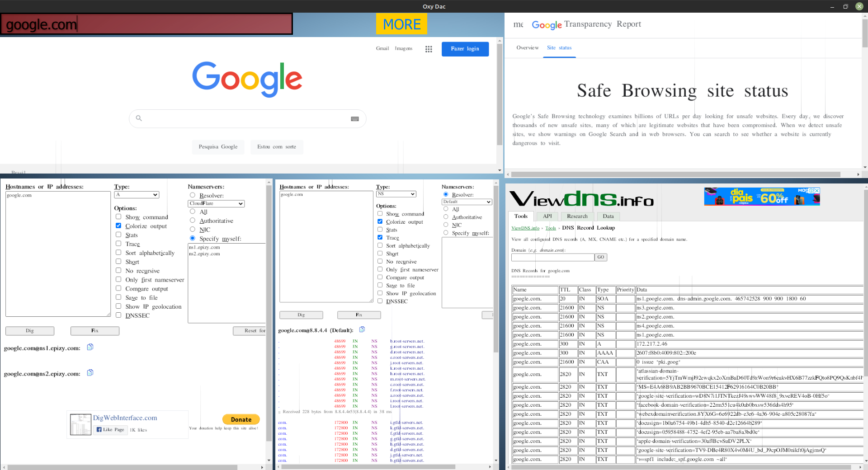Open the Type dropdown showing NS

point(396,194)
